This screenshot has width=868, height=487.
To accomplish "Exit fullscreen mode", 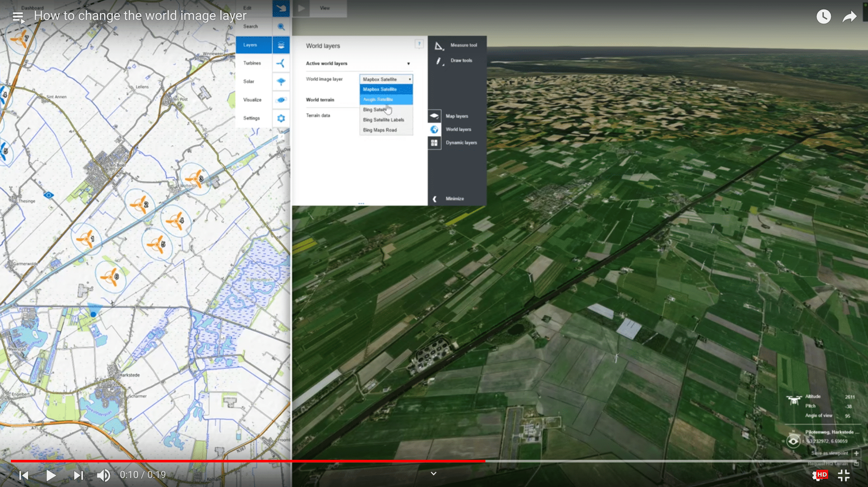I will 844,475.
